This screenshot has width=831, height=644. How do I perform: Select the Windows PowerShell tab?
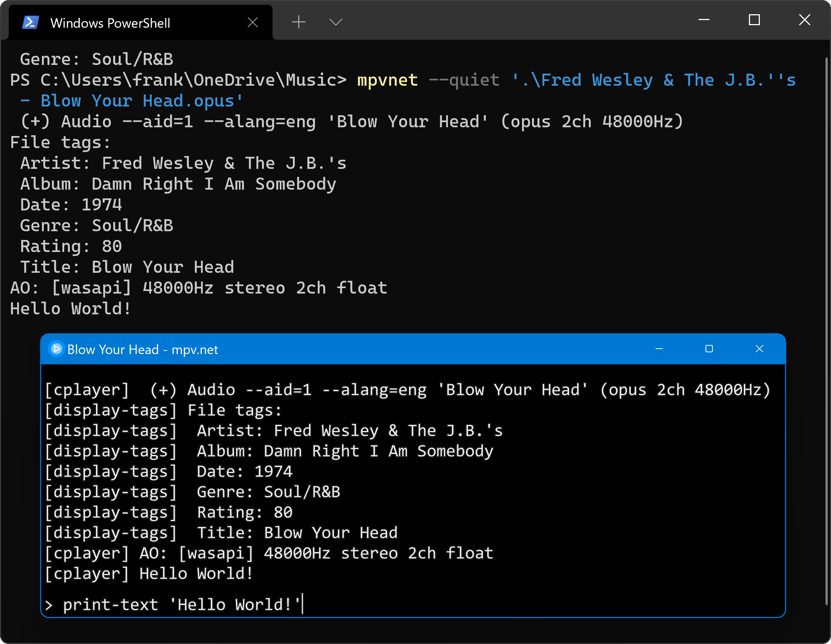click(x=110, y=23)
